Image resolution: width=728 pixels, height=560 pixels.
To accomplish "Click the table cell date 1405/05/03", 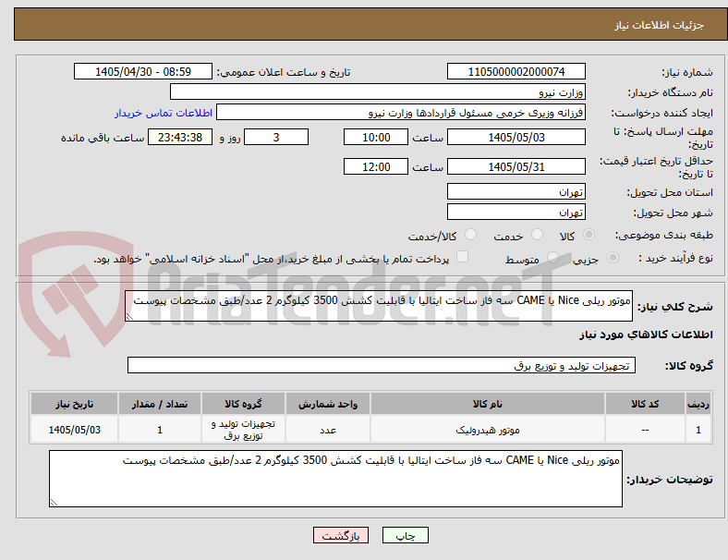I will tap(74, 430).
